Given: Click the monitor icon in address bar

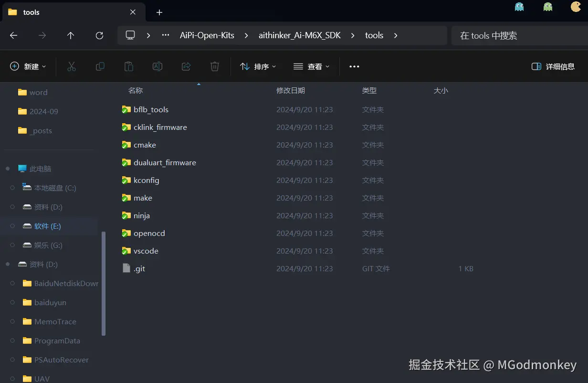Looking at the screenshot, I should (130, 35).
